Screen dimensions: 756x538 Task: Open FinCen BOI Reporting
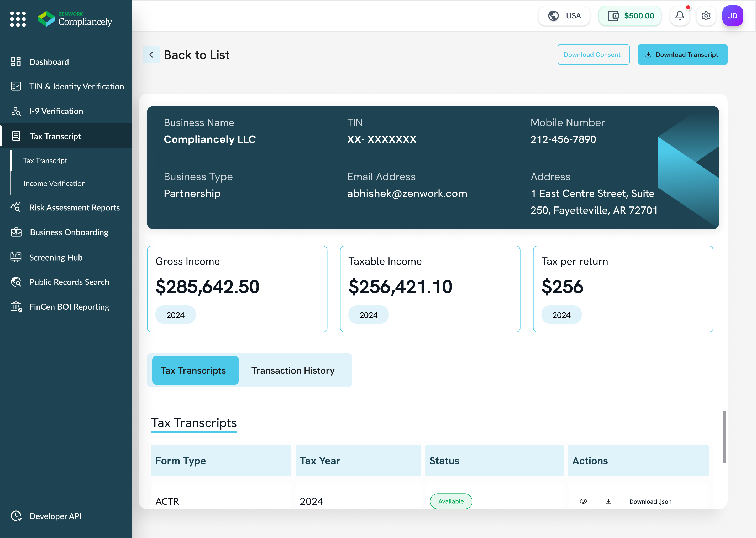pyautogui.click(x=69, y=307)
